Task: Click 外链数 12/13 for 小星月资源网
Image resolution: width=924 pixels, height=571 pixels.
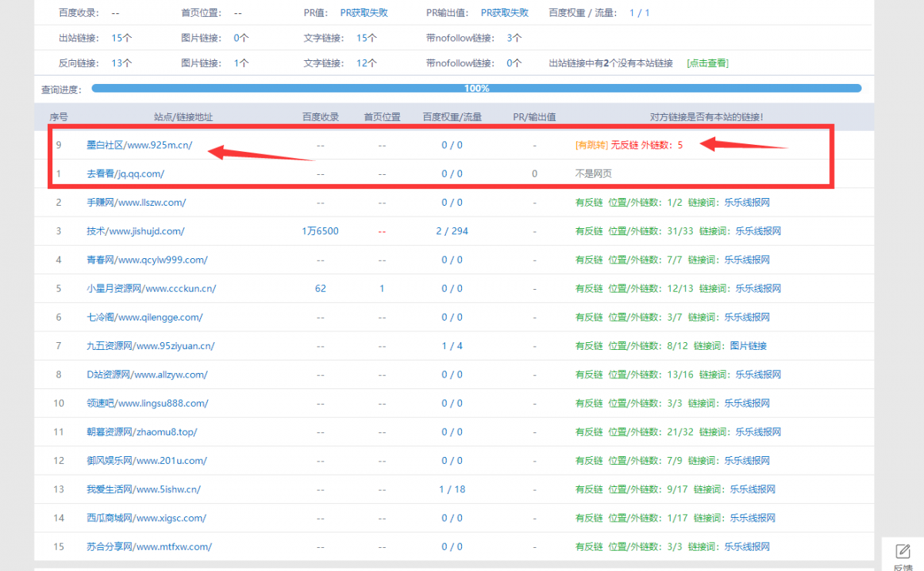Action: point(678,288)
